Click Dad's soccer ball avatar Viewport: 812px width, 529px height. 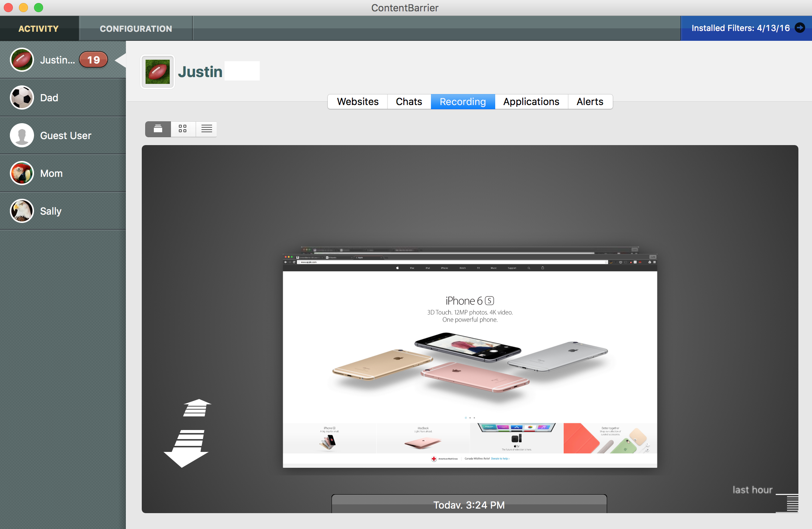[22, 97]
